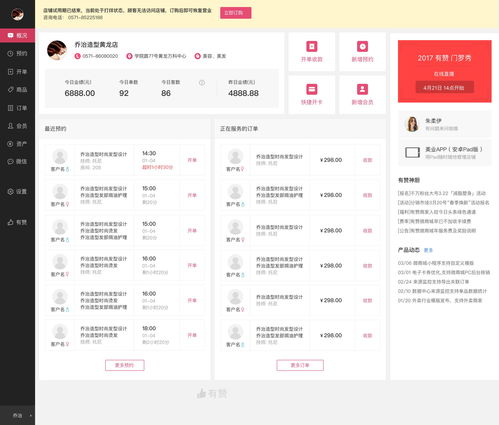The width and height of the screenshot is (499, 425).
Task: Click the 开单收款 quick action tile
Action: [x=312, y=52]
